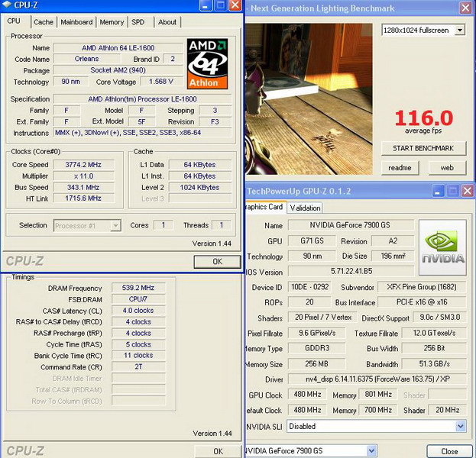Click the web button in benchmark

pyautogui.click(x=447, y=168)
